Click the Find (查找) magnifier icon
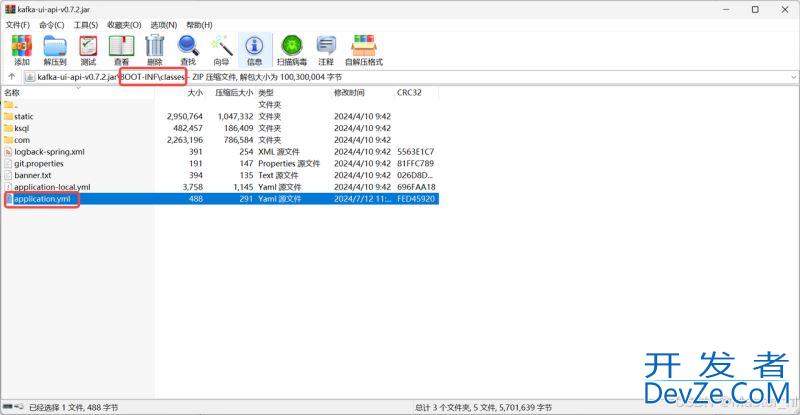Screen dimensions: 800x415 pyautogui.click(x=188, y=51)
